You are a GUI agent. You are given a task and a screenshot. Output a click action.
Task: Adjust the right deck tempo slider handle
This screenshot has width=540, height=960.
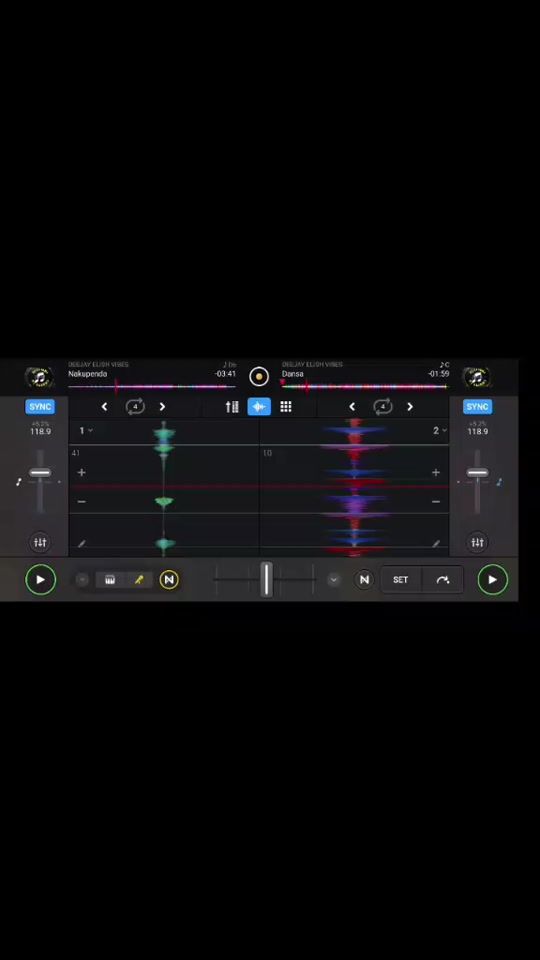[x=478, y=473]
